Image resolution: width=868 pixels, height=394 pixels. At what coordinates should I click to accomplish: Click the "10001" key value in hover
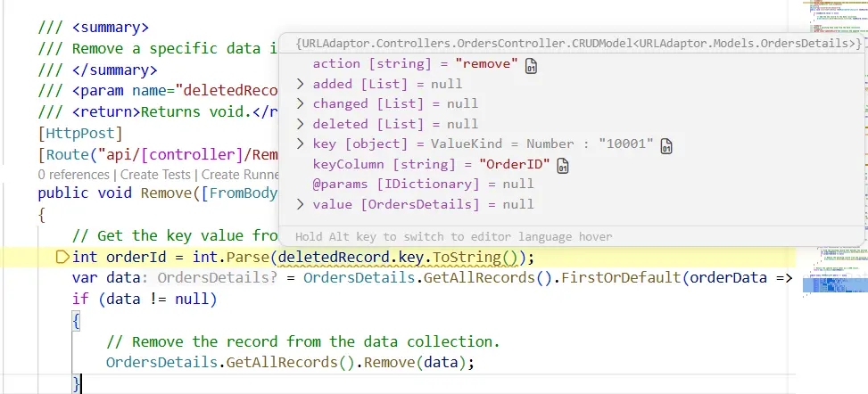[x=626, y=144]
